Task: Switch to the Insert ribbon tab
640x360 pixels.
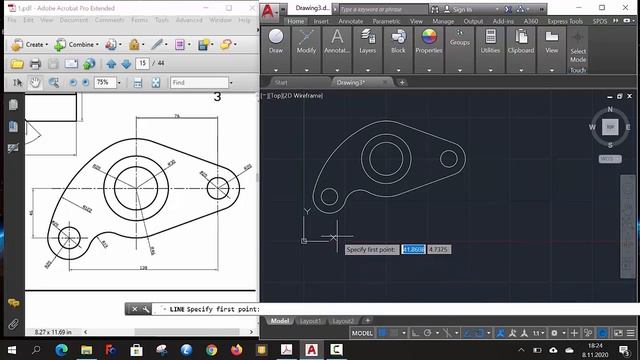Action: point(321,21)
